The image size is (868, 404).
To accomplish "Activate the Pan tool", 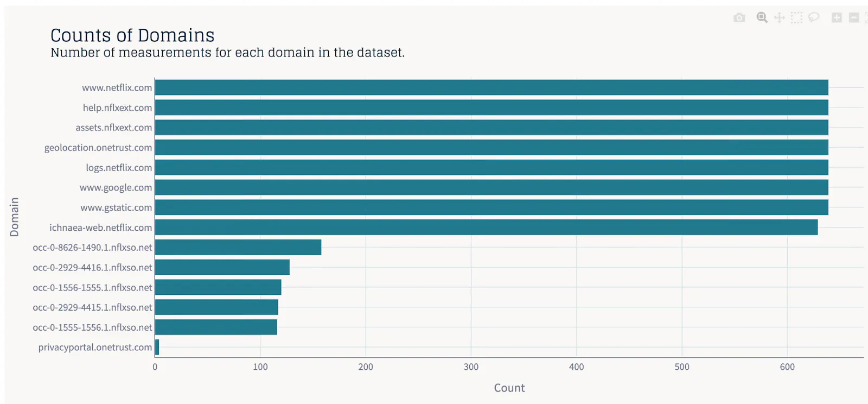I will click(x=779, y=18).
